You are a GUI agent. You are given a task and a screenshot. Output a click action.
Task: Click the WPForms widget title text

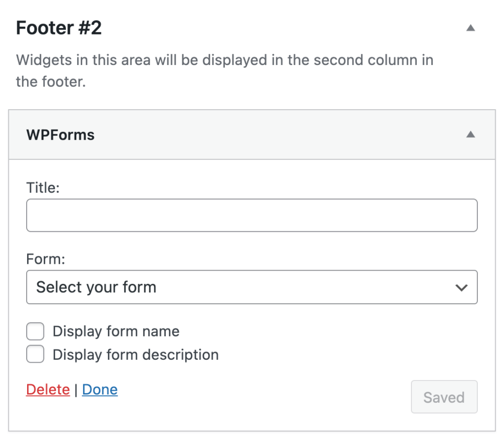[60, 134]
